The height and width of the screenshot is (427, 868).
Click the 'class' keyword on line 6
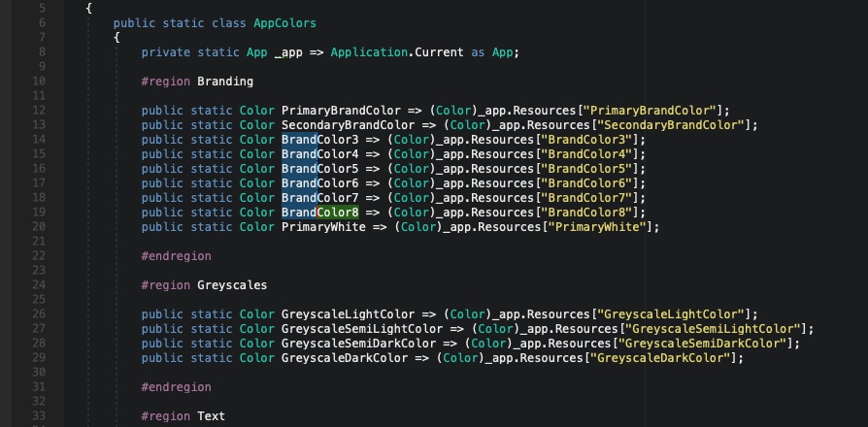point(228,23)
